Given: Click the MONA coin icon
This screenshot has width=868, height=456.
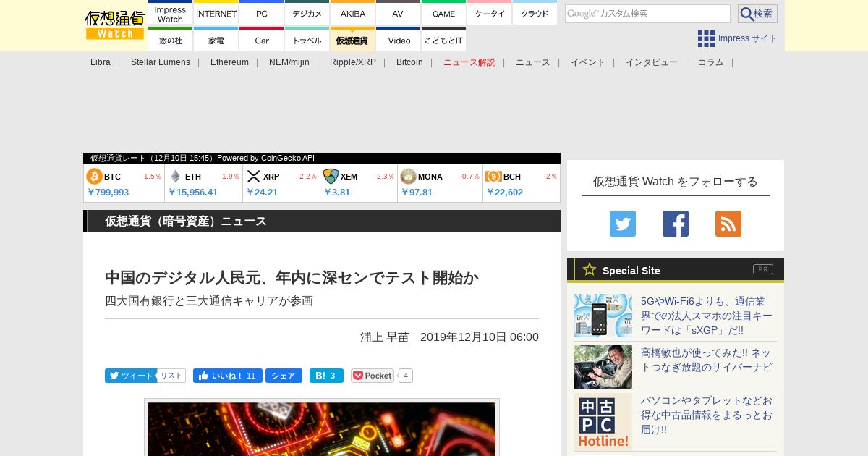Looking at the screenshot, I should click(x=408, y=177).
